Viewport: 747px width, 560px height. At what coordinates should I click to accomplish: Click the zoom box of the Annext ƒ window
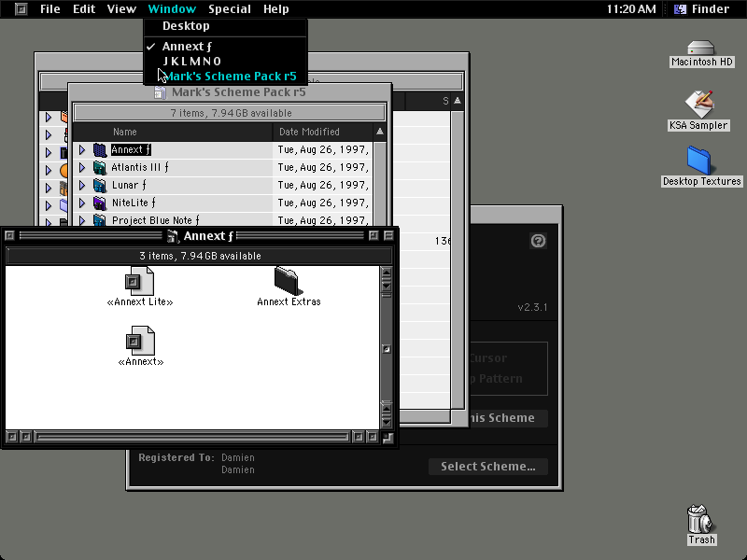pyautogui.click(x=373, y=235)
